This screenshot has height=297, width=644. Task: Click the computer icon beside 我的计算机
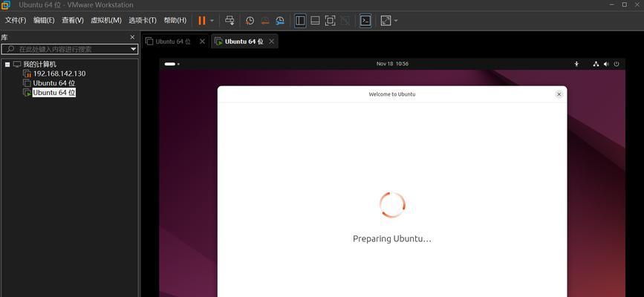(17, 65)
